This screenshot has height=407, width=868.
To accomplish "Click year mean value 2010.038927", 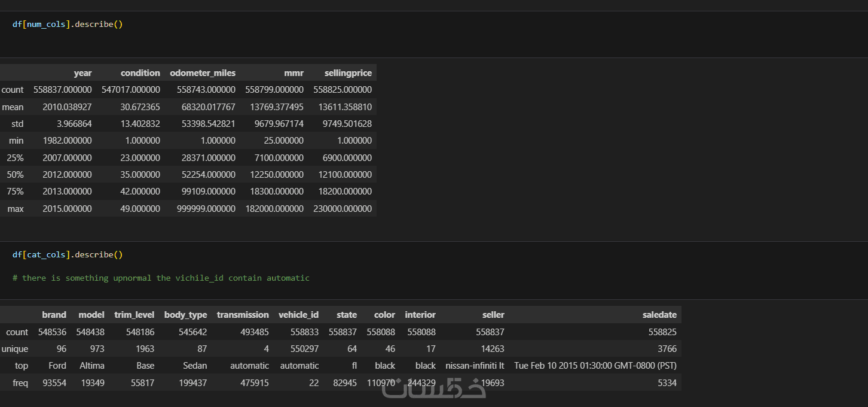I will point(68,107).
